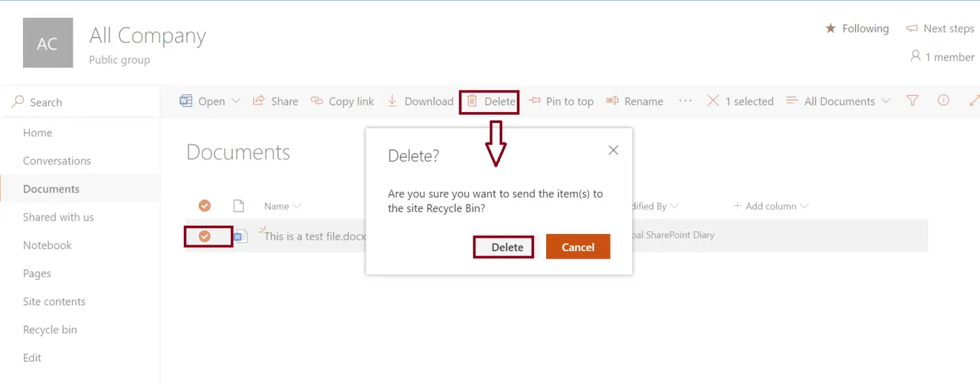Select all documents using the header circle

pyautogui.click(x=205, y=205)
